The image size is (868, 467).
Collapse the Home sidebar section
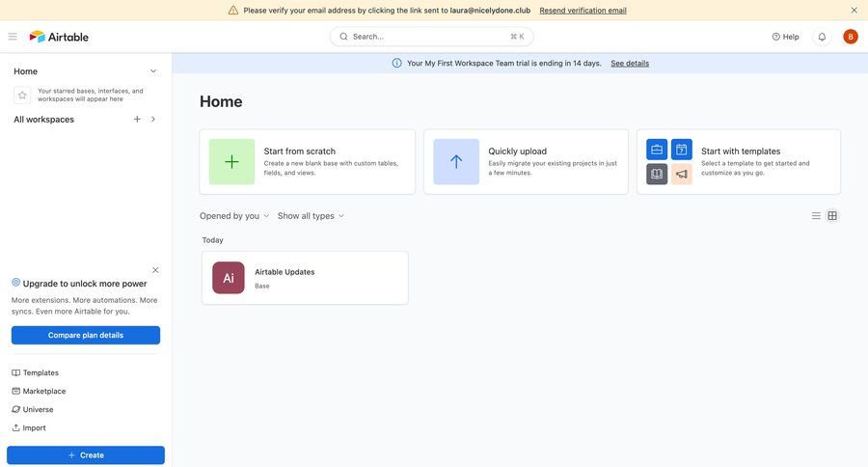(153, 70)
